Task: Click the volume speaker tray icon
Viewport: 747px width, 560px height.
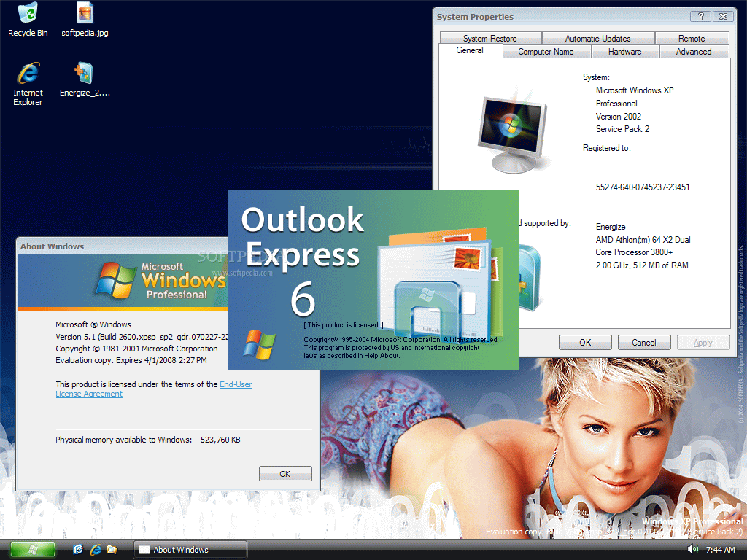Action: (x=693, y=550)
